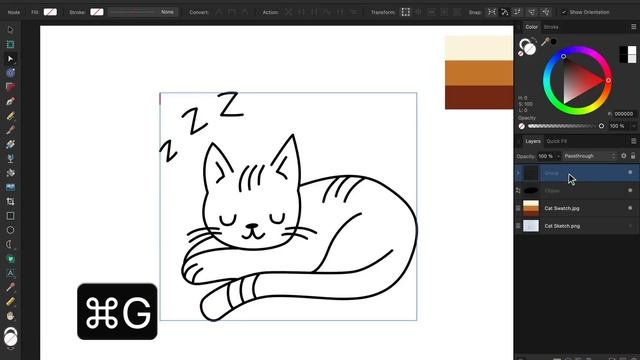Toggle visibility of Cat Sketch.png layer
This screenshot has width=640, height=360.
tap(630, 226)
